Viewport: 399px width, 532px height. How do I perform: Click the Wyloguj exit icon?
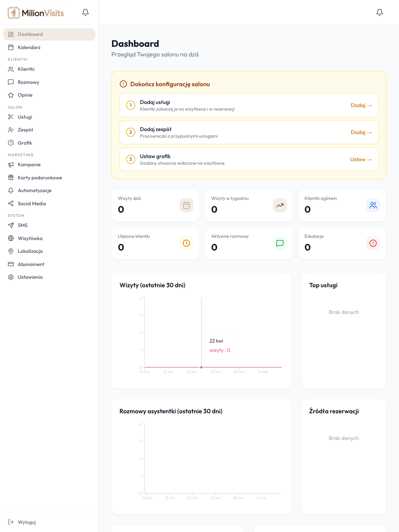[x=11, y=522]
